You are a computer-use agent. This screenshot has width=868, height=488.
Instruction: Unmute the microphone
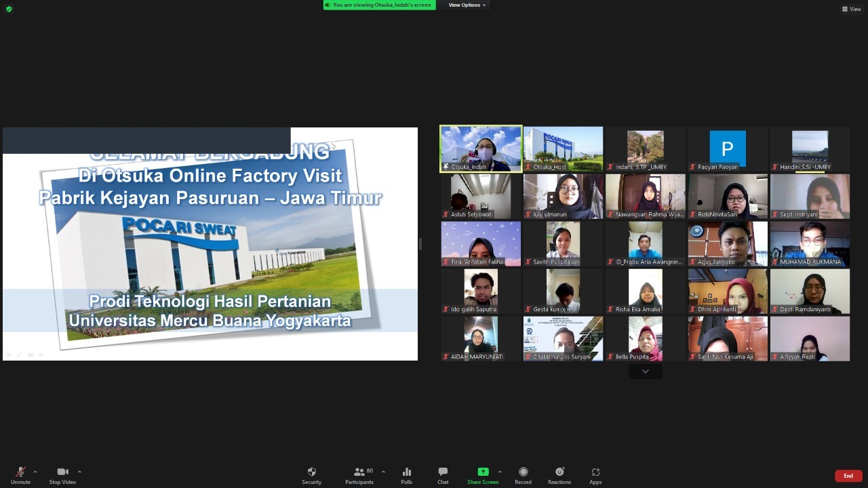[x=20, y=475]
